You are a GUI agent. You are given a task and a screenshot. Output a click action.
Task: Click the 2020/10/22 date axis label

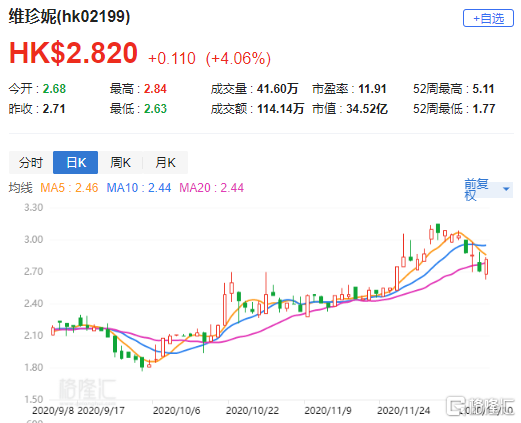pyautogui.click(x=252, y=410)
